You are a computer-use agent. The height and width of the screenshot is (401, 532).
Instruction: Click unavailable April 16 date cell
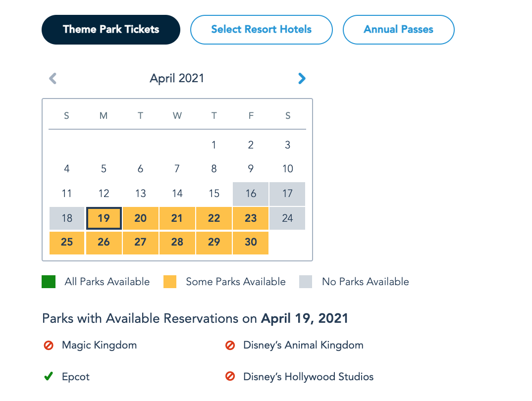[x=251, y=194]
